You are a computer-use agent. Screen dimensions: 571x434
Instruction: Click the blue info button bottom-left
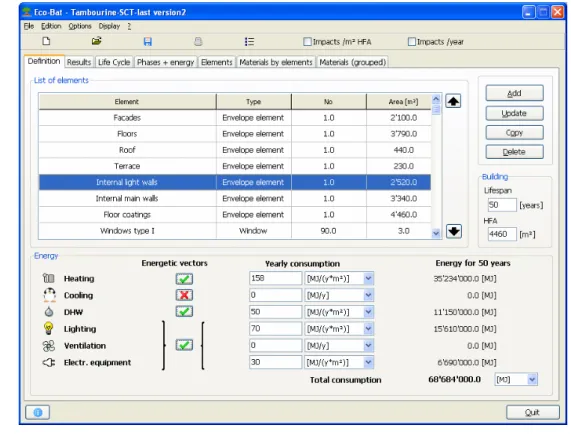[38, 412]
